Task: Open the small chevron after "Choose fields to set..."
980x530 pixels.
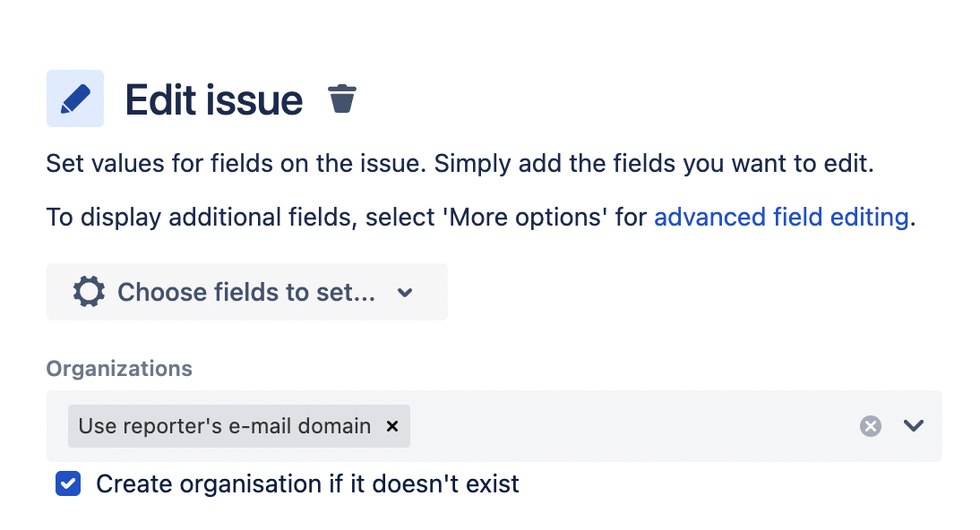Action: [x=405, y=293]
